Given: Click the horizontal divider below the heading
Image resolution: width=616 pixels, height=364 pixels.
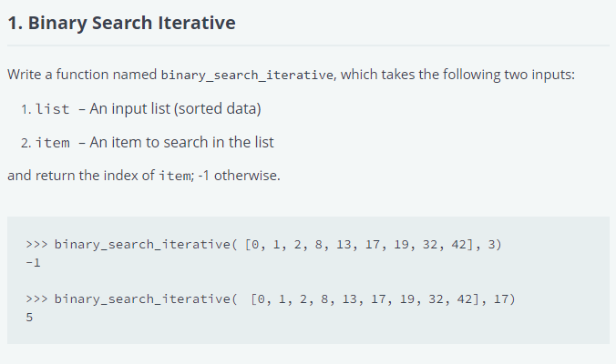Looking at the screenshot, I should [308, 45].
